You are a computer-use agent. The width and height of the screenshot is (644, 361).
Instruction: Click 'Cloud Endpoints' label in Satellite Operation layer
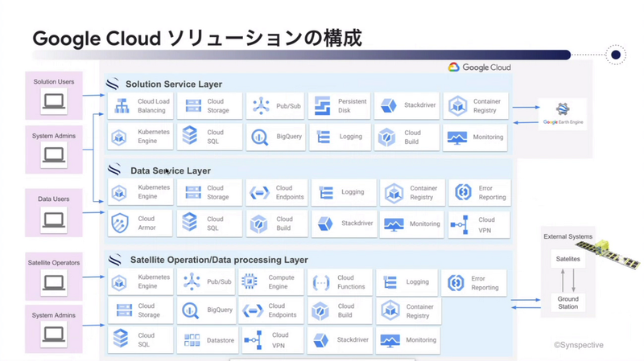(283, 310)
